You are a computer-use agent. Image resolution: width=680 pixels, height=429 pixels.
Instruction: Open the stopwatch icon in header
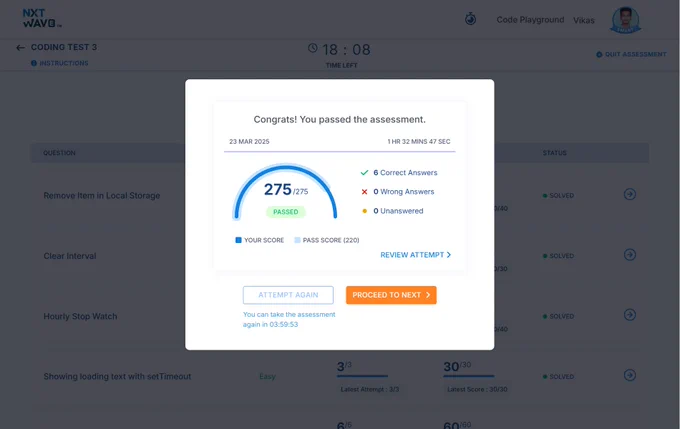click(x=471, y=19)
